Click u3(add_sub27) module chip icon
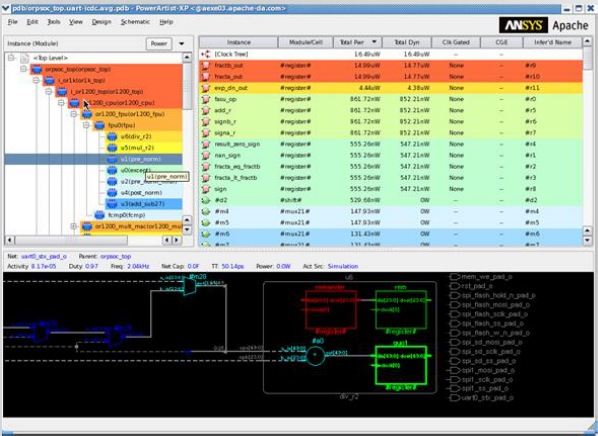 112,204
